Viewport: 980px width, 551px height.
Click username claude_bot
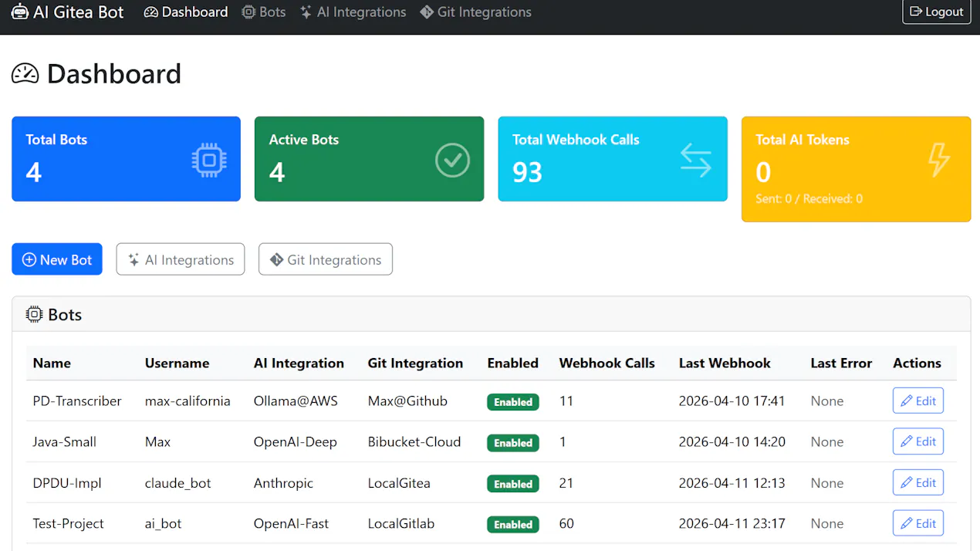coord(178,483)
